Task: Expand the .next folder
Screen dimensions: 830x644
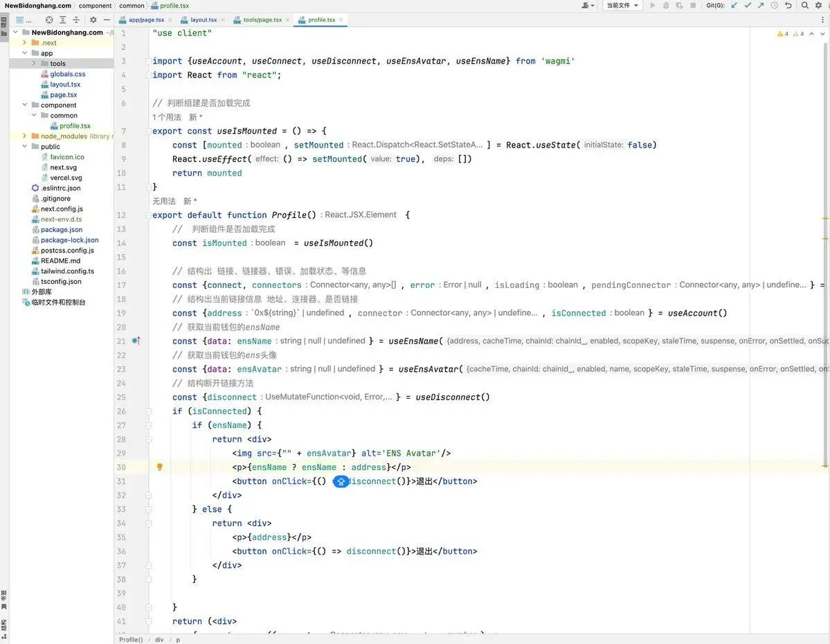Action: [24, 42]
